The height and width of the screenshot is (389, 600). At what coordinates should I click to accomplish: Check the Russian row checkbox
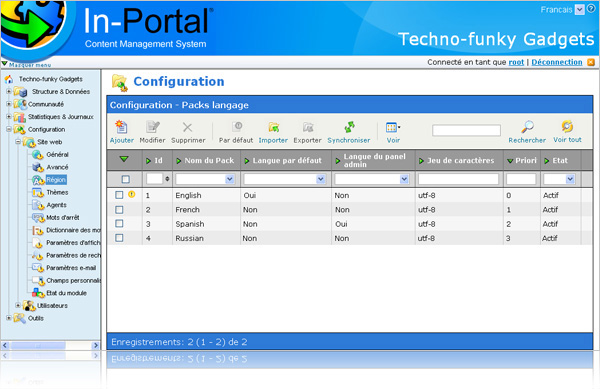(119, 238)
